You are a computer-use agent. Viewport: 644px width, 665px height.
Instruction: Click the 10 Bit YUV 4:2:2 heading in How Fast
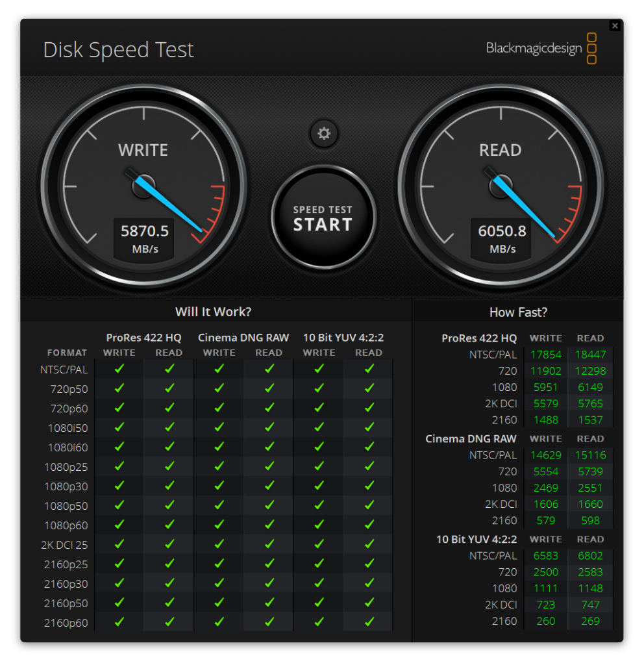(477, 539)
